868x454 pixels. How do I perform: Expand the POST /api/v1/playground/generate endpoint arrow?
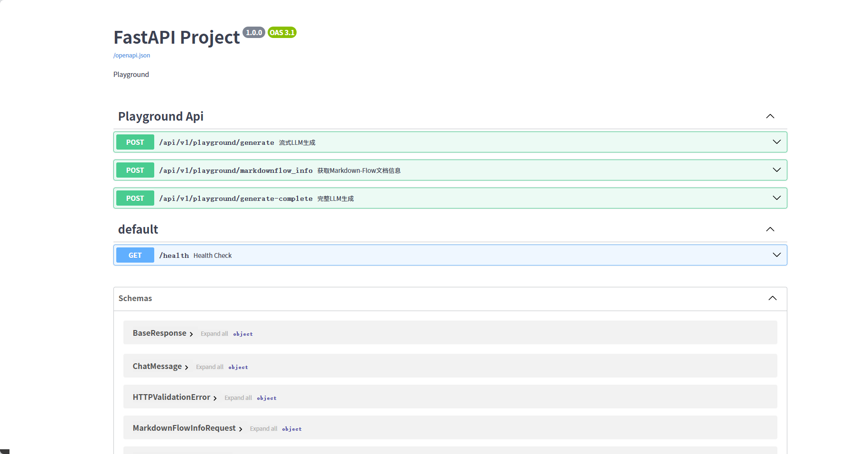777,142
